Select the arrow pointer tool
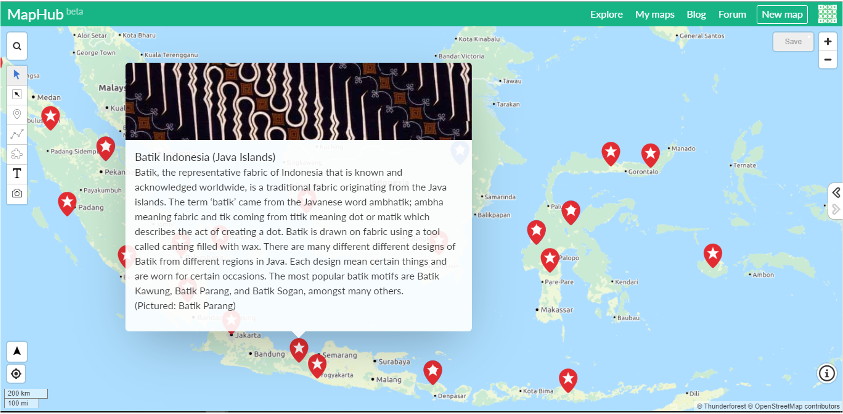This screenshot has height=414, width=843. (x=17, y=75)
